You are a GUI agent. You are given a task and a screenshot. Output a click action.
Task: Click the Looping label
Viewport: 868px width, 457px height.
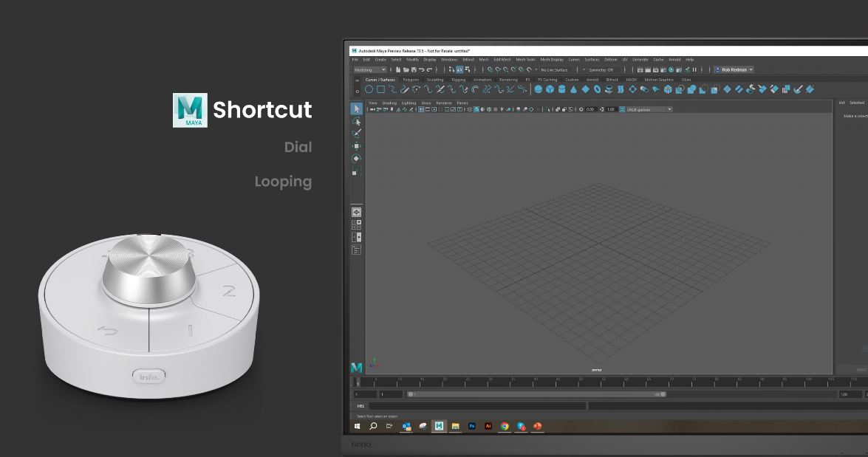click(283, 182)
